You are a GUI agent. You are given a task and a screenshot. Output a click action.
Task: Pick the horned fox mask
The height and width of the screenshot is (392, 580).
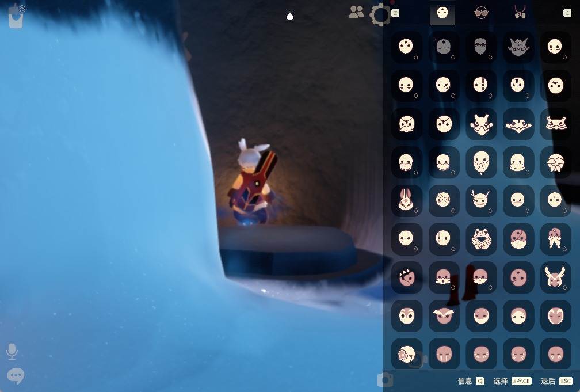coord(555,277)
